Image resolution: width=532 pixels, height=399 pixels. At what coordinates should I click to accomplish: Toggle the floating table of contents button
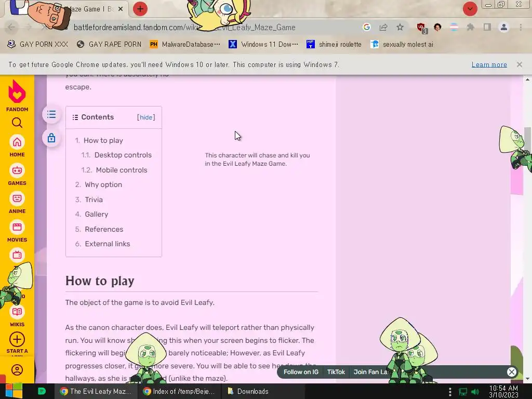pyautogui.click(x=51, y=114)
